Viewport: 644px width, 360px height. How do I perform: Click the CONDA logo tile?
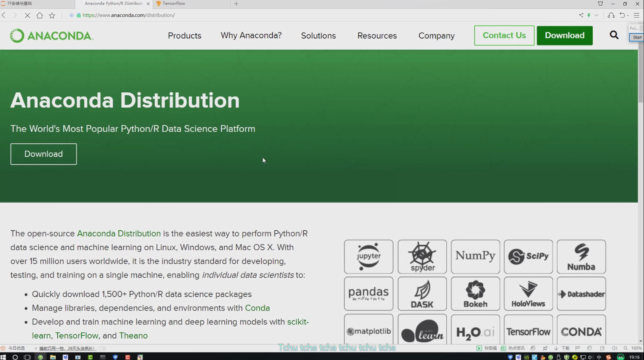coord(581,330)
